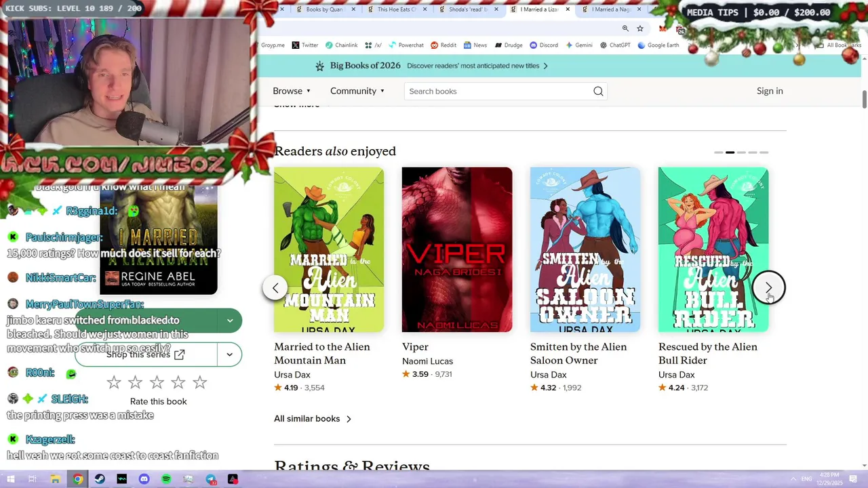Viewport: 868px width, 488px height.
Task: Open the Reddit bookmark
Action: coord(443,45)
